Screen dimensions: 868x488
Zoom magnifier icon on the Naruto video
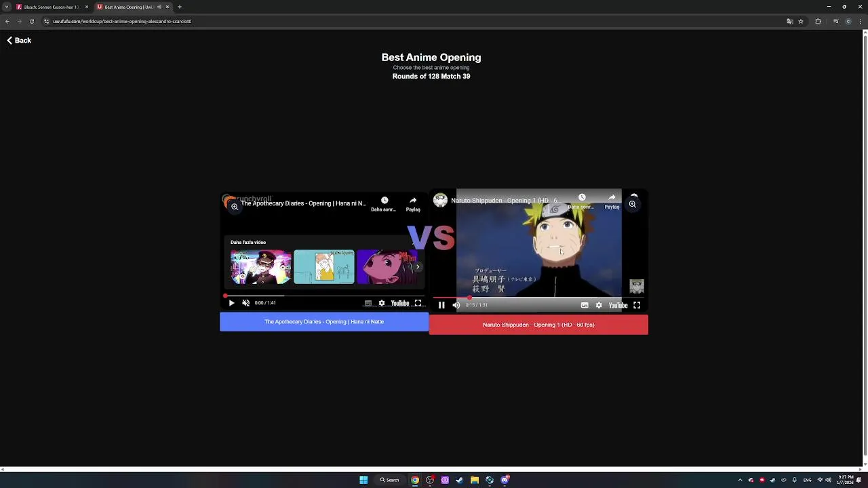tap(632, 204)
